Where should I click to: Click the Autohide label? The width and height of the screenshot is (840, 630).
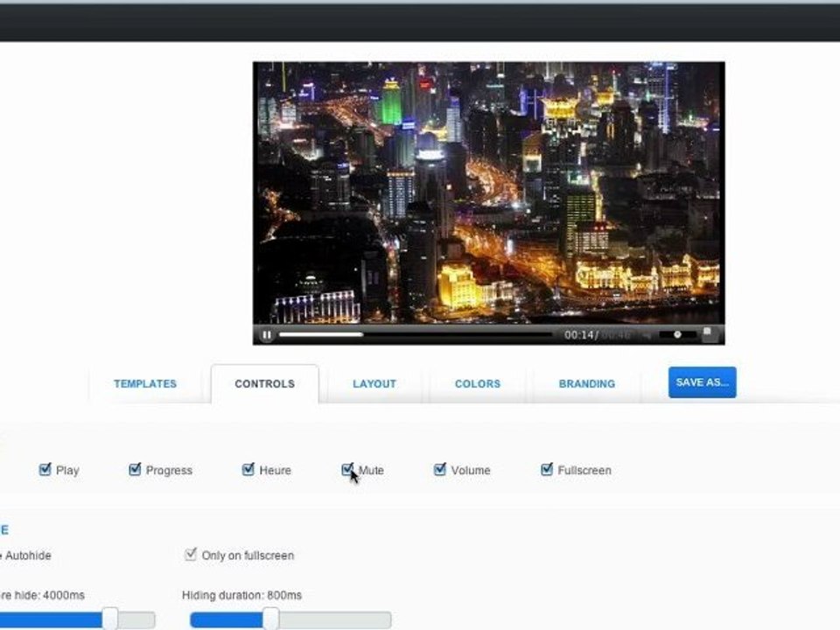28,556
